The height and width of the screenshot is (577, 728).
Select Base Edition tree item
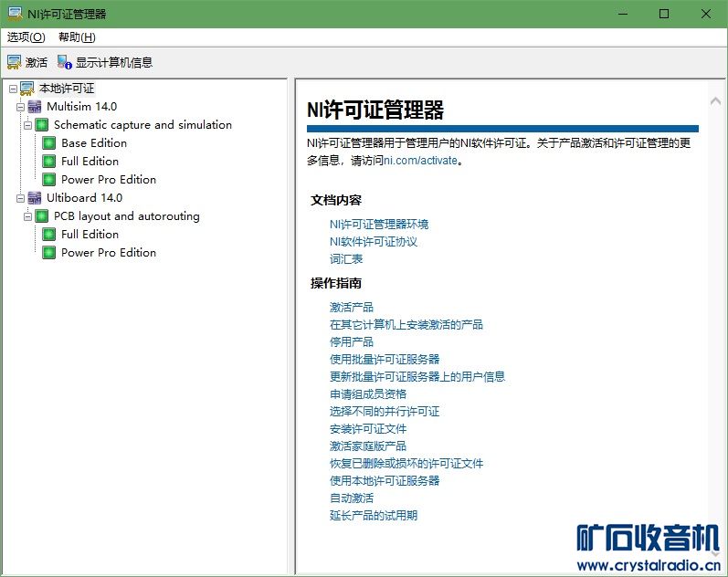[94, 143]
